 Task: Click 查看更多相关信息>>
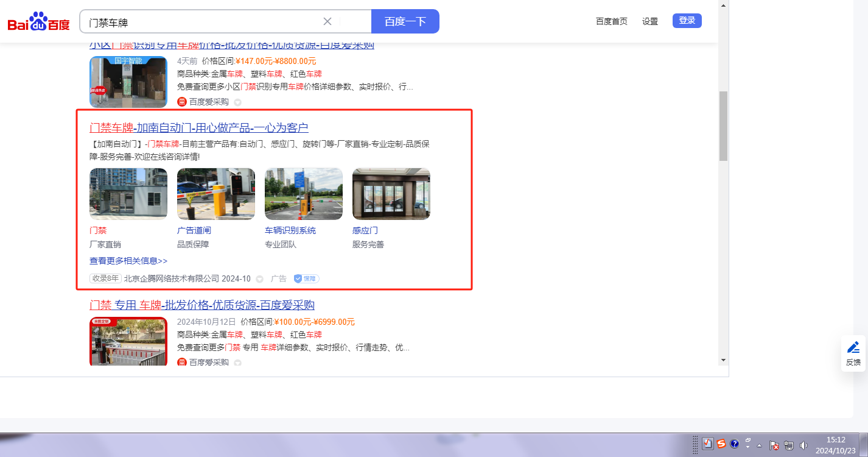pyautogui.click(x=128, y=261)
